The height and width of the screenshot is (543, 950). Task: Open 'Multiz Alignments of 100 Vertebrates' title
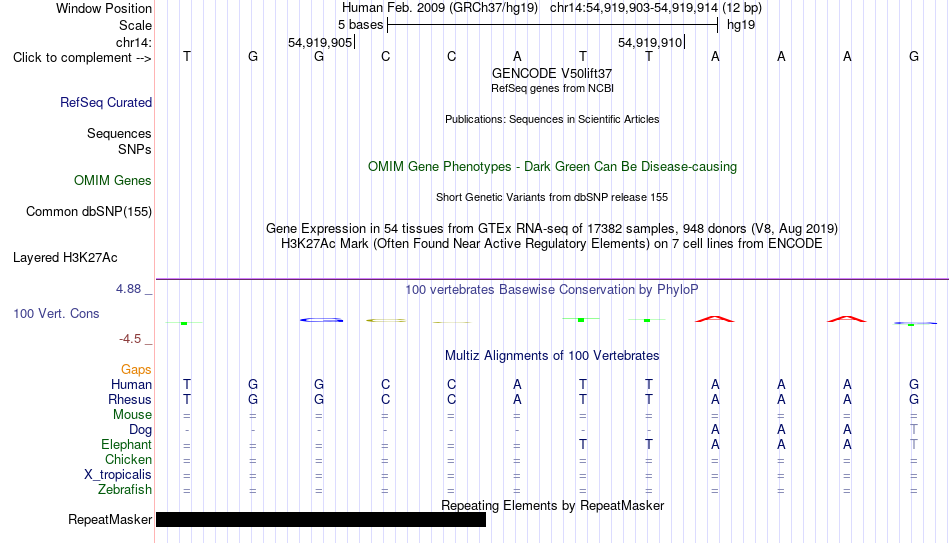[552, 356]
